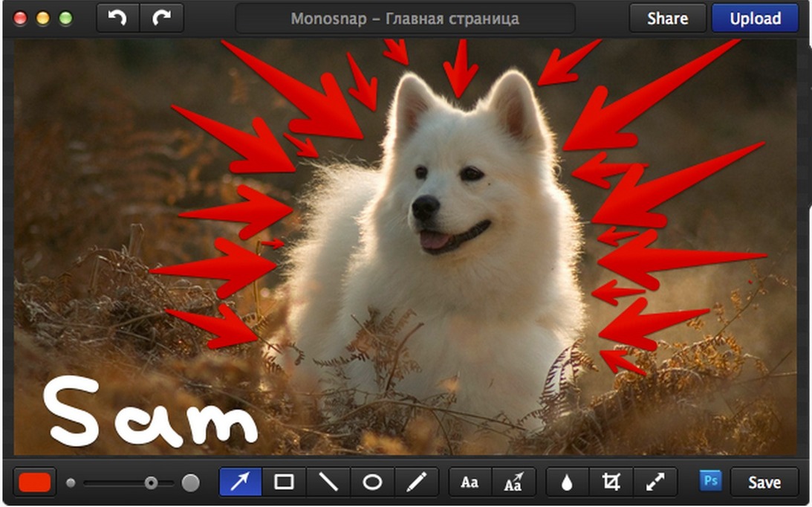Select the Rectangle shape tool
Image resolution: width=812 pixels, height=507 pixels.
click(284, 482)
